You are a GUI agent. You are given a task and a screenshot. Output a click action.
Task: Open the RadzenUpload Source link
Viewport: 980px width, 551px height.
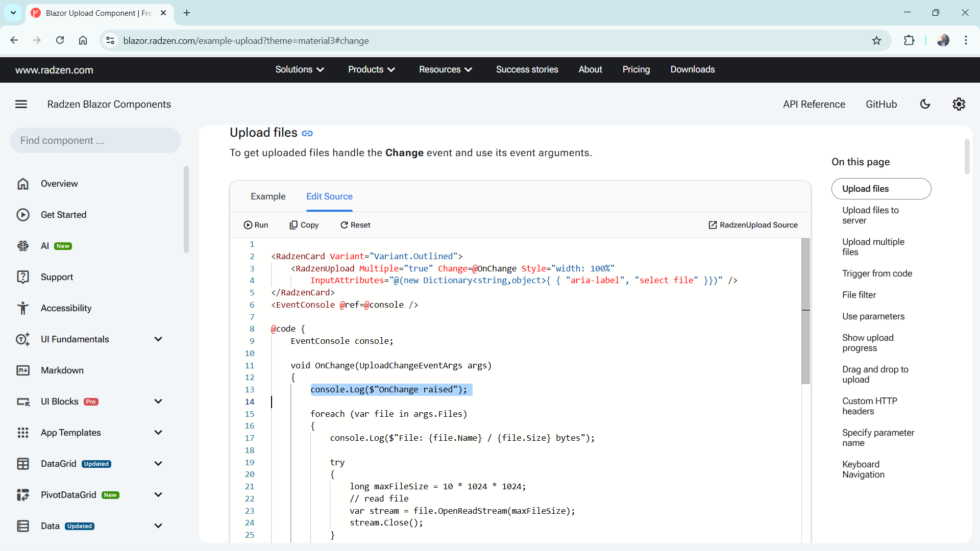pyautogui.click(x=753, y=225)
